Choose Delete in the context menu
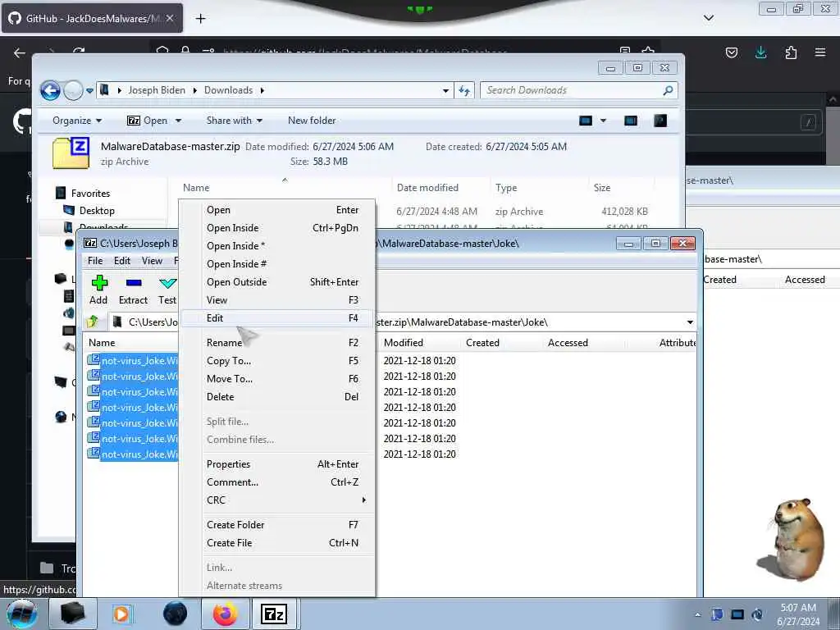The width and height of the screenshot is (840, 630). [x=277, y=396]
